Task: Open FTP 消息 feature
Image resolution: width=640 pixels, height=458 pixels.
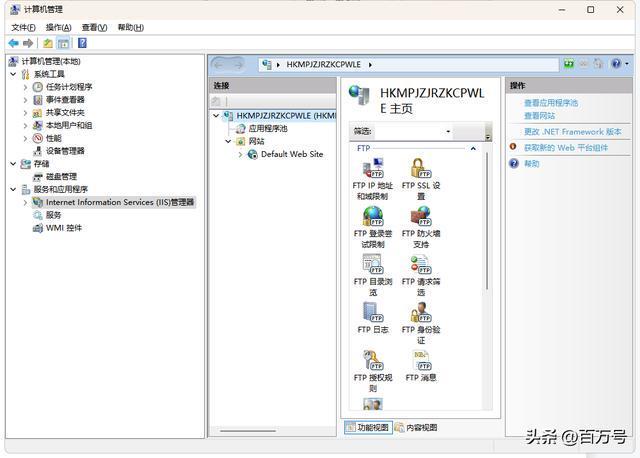Action: 421,367
